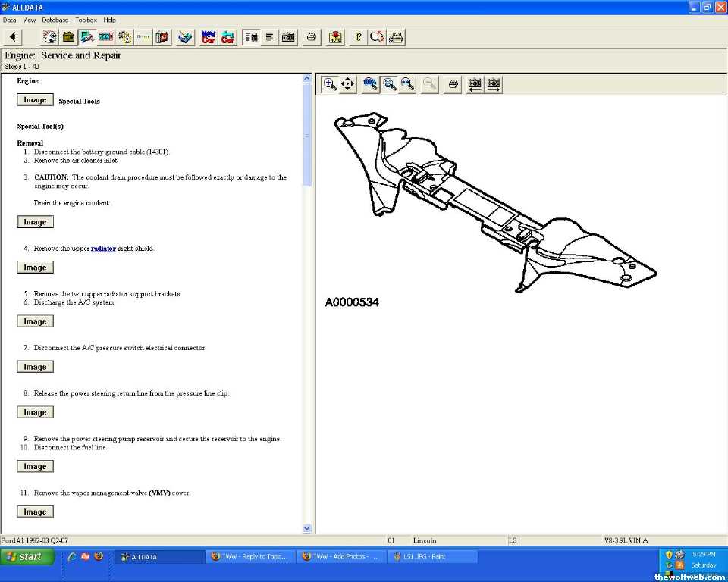Open the Toolbox menu
The image size is (728, 582).
click(x=86, y=20)
